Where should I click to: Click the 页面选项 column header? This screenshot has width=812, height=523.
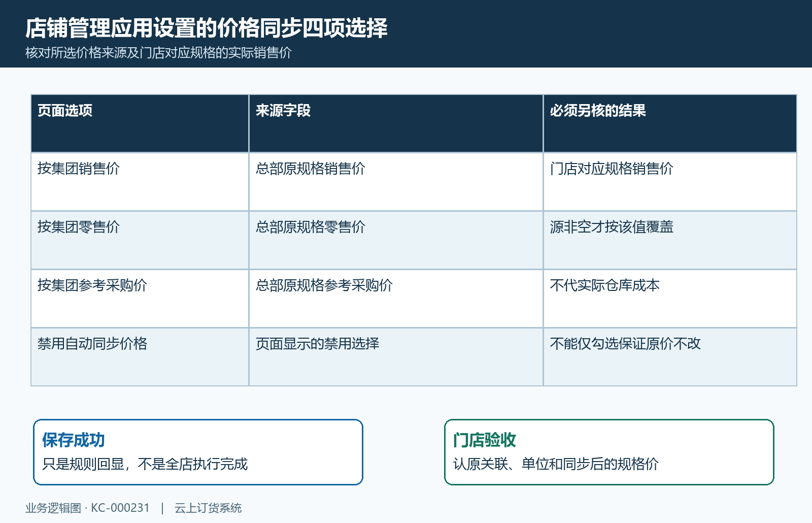pos(140,123)
